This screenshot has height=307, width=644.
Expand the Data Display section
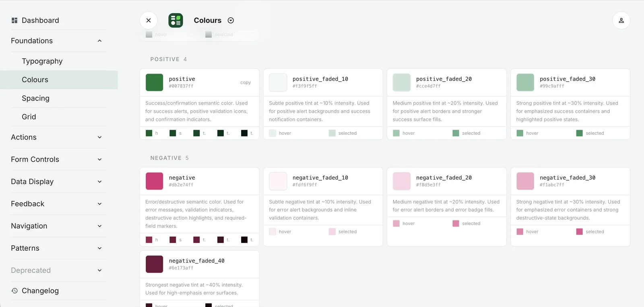99,181
